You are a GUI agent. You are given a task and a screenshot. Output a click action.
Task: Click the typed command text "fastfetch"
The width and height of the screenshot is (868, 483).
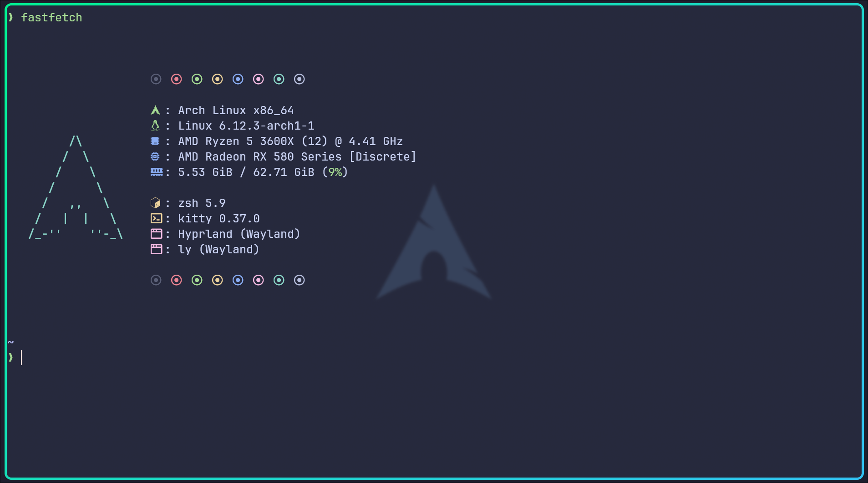(51, 17)
